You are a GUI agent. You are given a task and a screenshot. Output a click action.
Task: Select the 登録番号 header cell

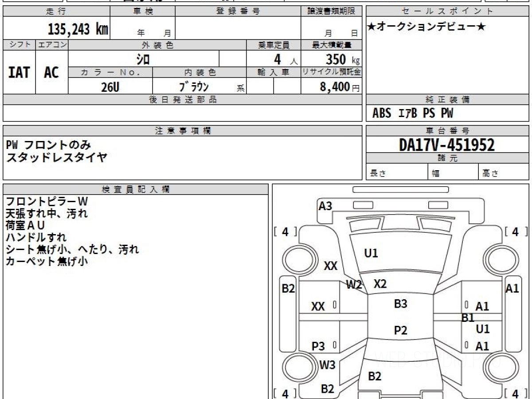click(x=238, y=12)
